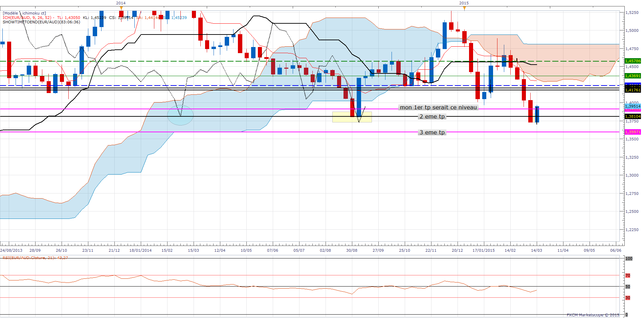Select the SHOWTIMETOEND(EUR/AUD) indicator label

pos(41,22)
